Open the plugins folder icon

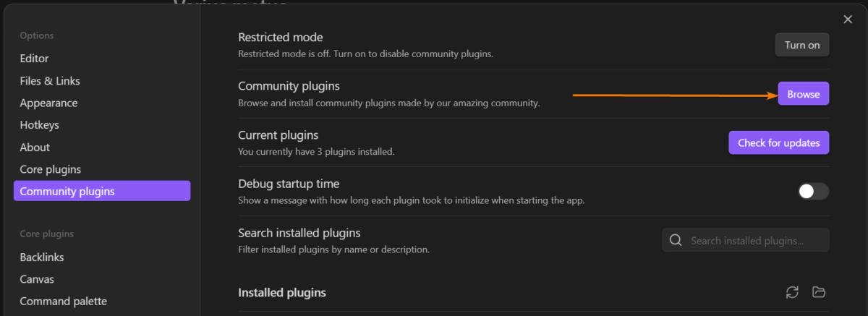[x=819, y=292]
